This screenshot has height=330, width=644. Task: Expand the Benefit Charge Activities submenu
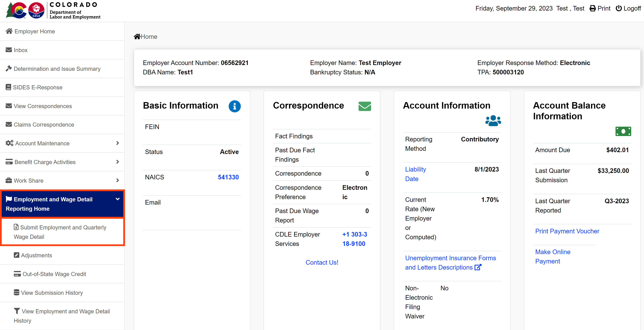pos(117,162)
